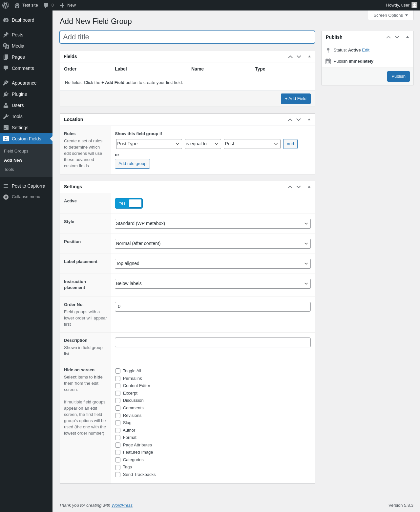The image size is (420, 512).
Task: Collapse the Publish panel with triangle toggle
Action: pos(408,37)
